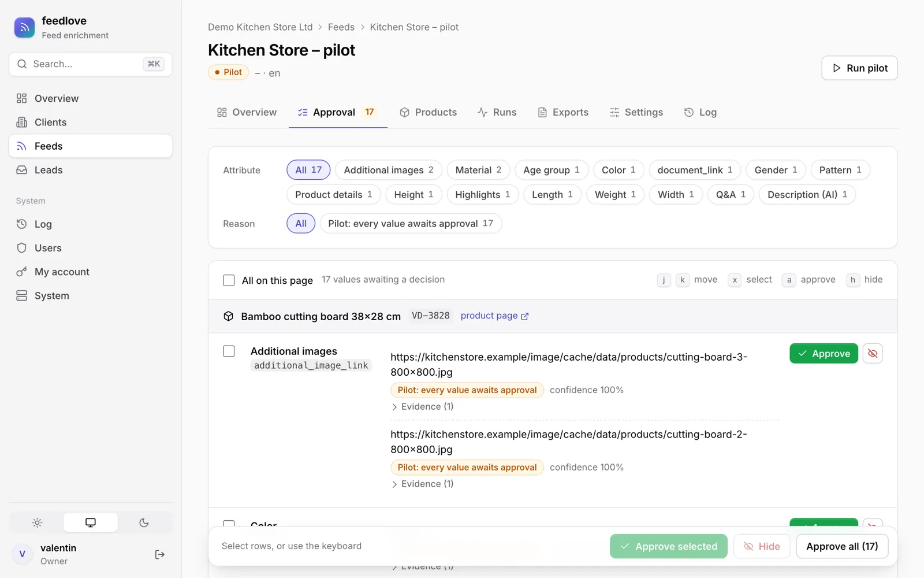Switch to the Settings tab

click(x=636, y=112)
